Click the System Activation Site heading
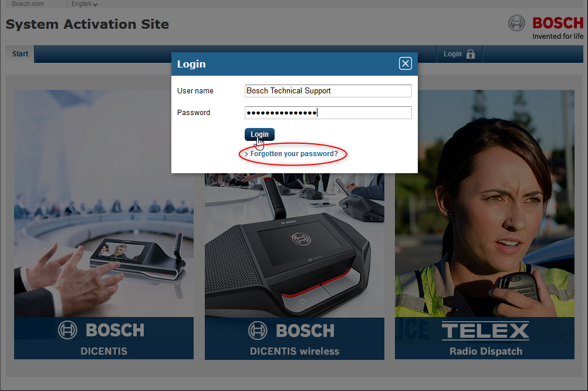The height and width of the screenshot is (391, 588). (87, 25)
